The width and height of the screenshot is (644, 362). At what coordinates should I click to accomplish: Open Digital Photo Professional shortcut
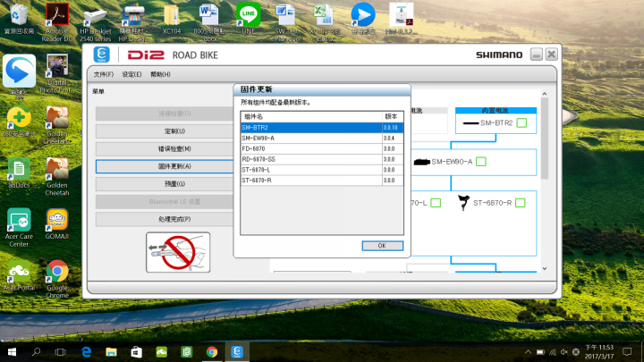[x=56, y=74]
